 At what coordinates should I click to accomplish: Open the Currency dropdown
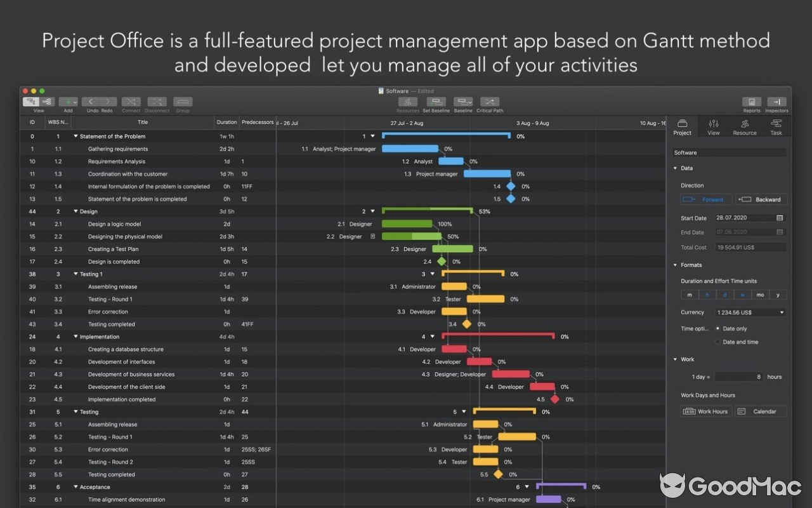click(x=750, y=312)
